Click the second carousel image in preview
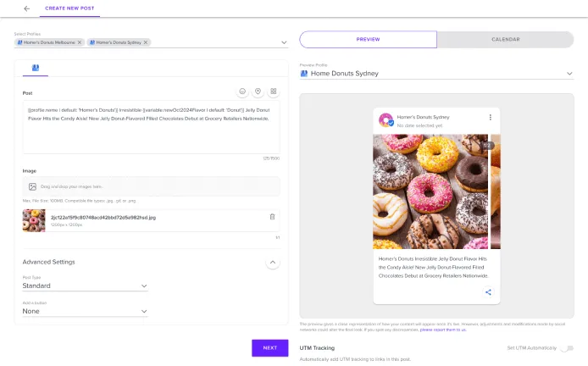 click(496, 191)
